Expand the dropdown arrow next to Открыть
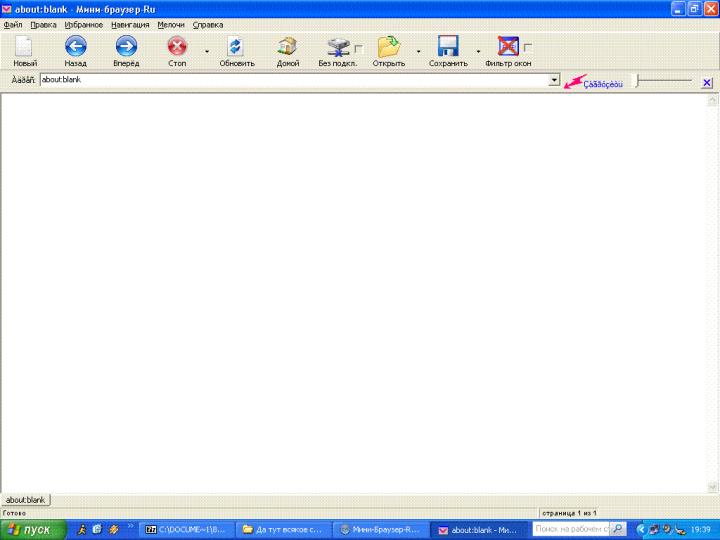 click(x=418, y=50)
